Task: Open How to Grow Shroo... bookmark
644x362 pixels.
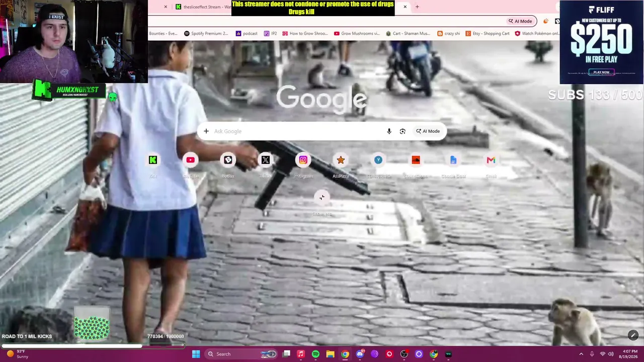Action: coord(305,34)
